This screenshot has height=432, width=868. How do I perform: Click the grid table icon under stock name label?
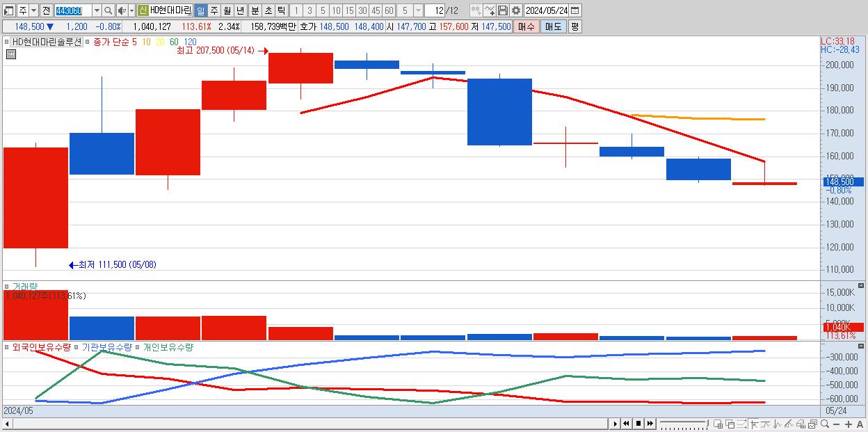(11, 54)
